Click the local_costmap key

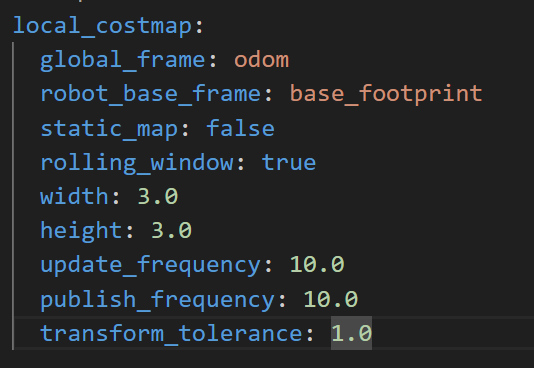[x=102, y=26]
